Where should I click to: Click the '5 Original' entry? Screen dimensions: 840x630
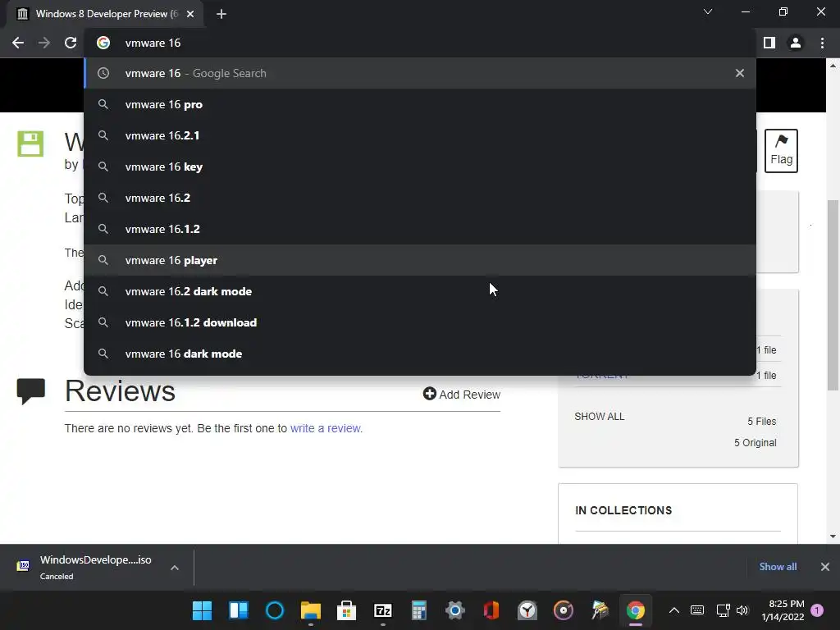click(755, 442)
